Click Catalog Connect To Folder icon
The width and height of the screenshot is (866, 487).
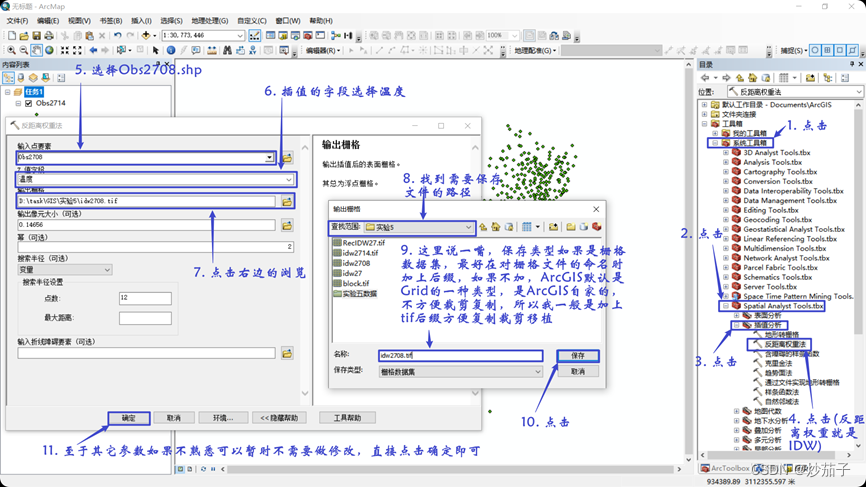(810, 78)
